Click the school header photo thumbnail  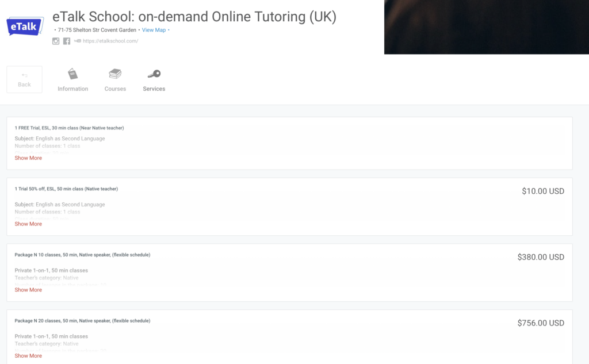pyautogui.click(x=487, y=27)
